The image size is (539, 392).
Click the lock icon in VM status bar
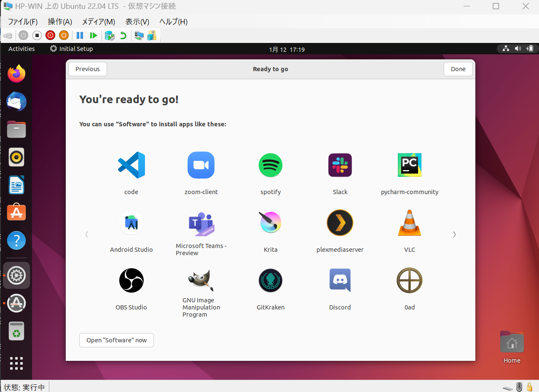531,387
